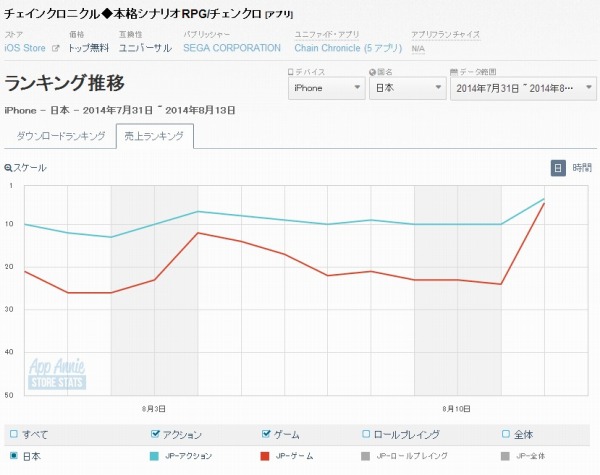Click the ランキング推移 heading
This screenshot has width=600, height=475.
[x=65, y=83]
